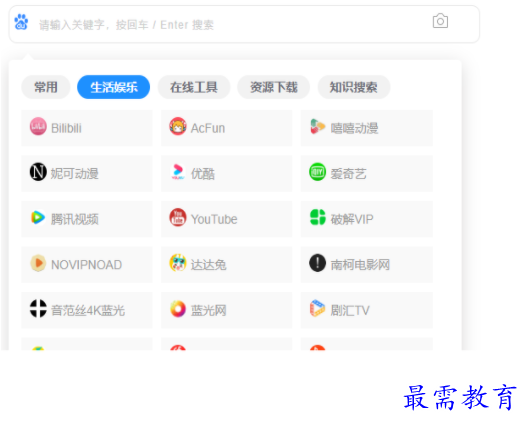Focus the keyword search input field
The image size is (525, 429).
coord(244,24)
